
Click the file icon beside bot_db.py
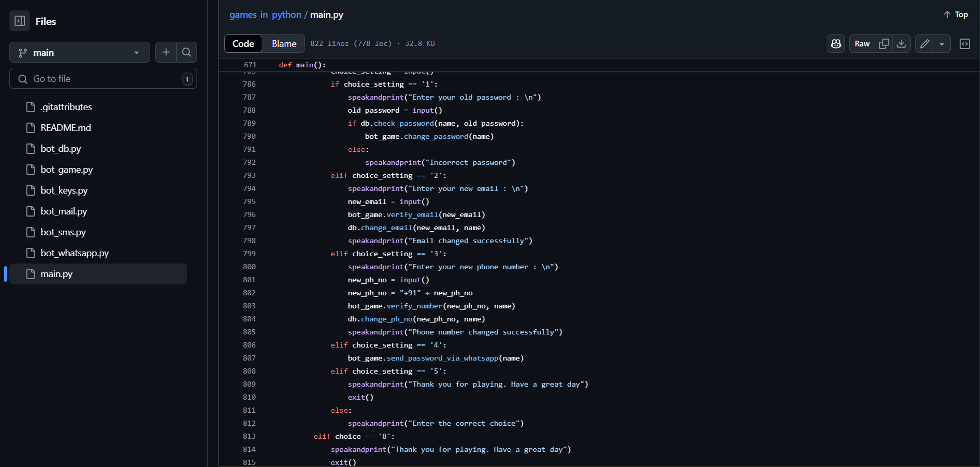click(x=31, y=149)
